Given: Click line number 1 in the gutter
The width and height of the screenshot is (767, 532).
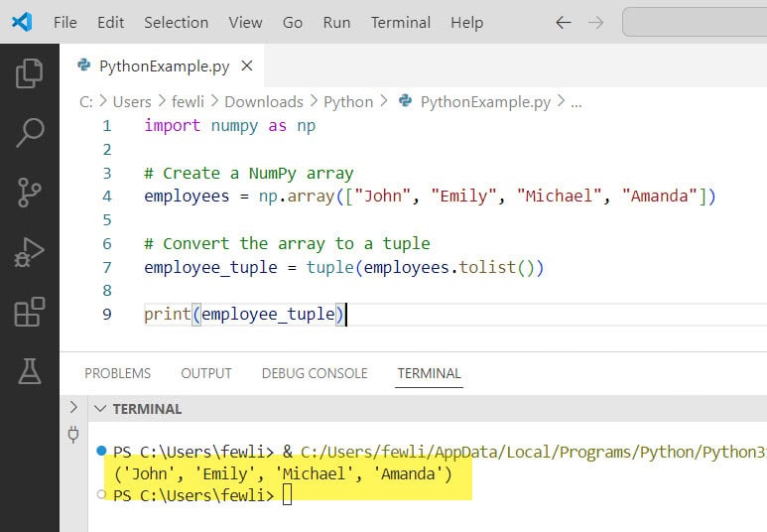Looking at the screenshot, I should (x=106, y=126).
